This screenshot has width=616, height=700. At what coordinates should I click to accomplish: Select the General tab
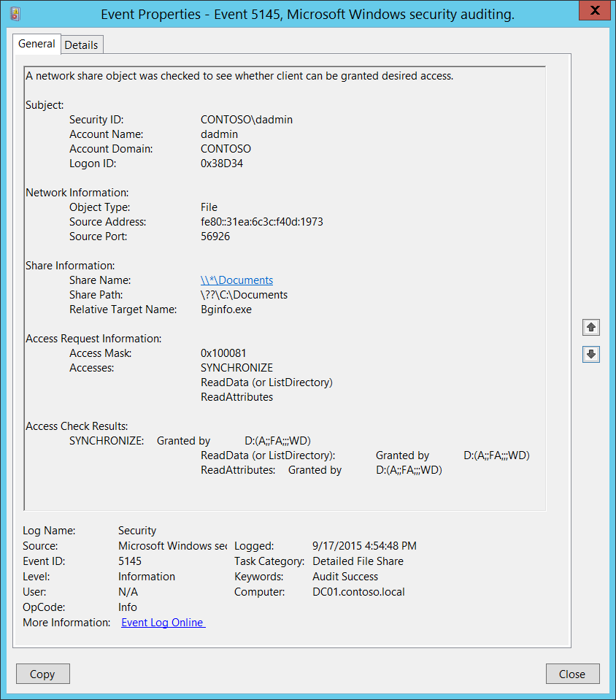(36, 44)
